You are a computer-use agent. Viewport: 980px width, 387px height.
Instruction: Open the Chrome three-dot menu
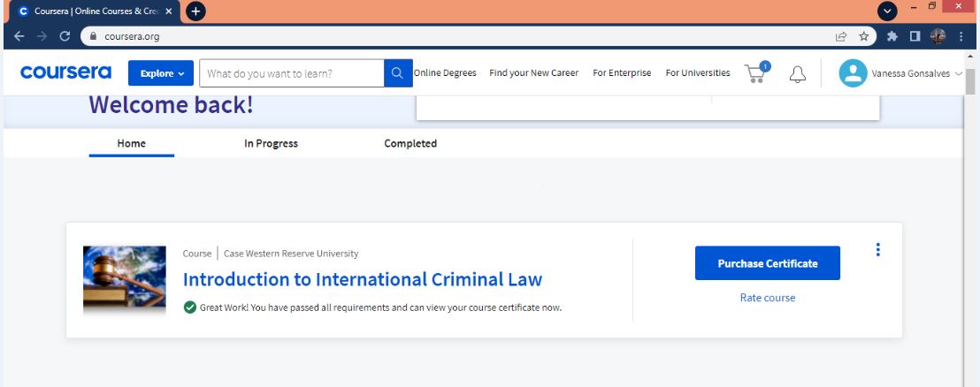pos(961,36)
